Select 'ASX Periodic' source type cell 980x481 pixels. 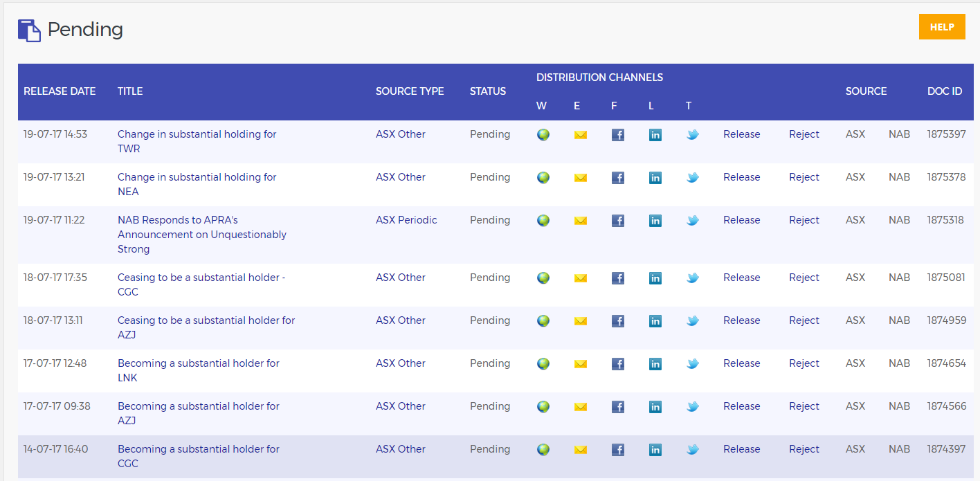click(406, 220)
